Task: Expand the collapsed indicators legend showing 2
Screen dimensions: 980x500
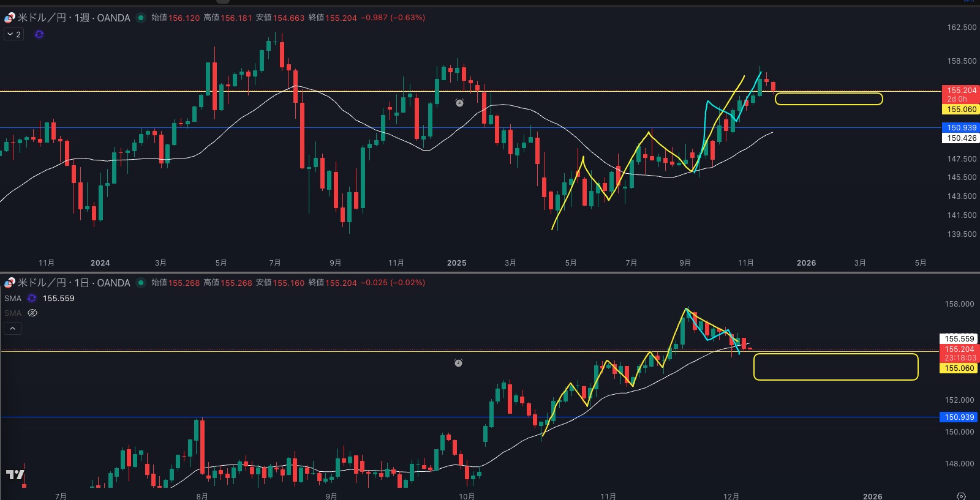Action: pyautogui.click(x=13, y=34)
